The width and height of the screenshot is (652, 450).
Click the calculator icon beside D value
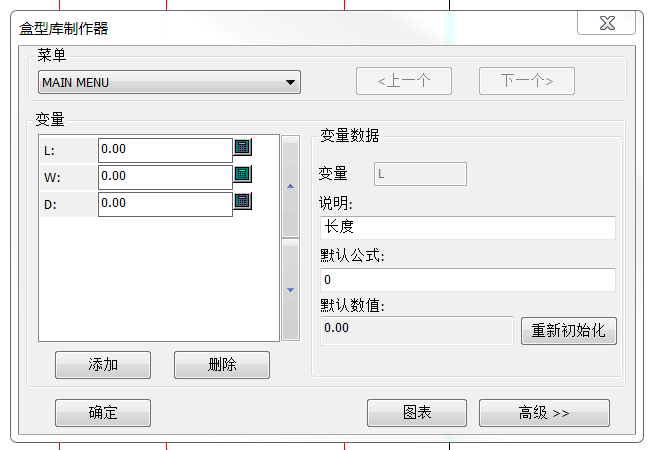point(242,202)
